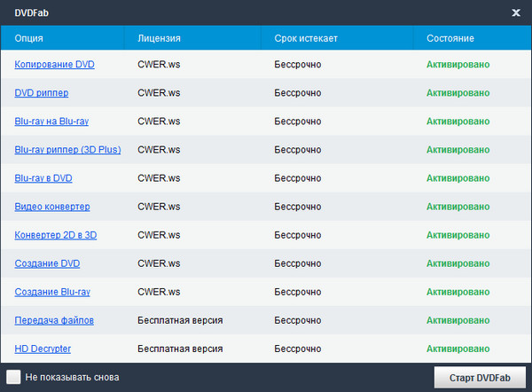Screen dimensions: 532x392
Task: Click the DVD риппер option link
Action: tap(42, 93)
